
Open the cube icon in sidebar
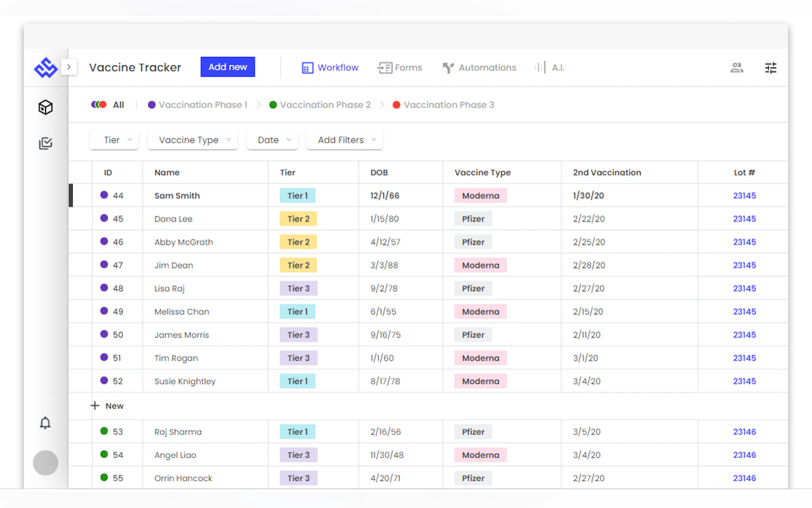coord(45,107)
